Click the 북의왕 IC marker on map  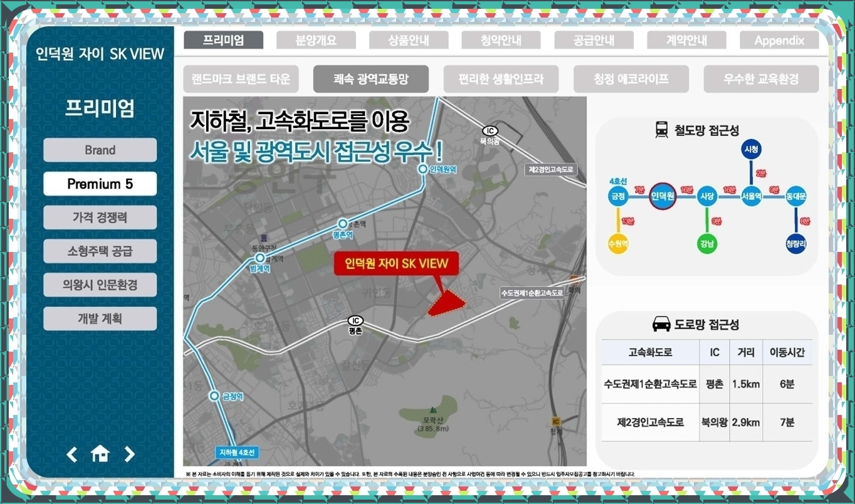point(490,130)
